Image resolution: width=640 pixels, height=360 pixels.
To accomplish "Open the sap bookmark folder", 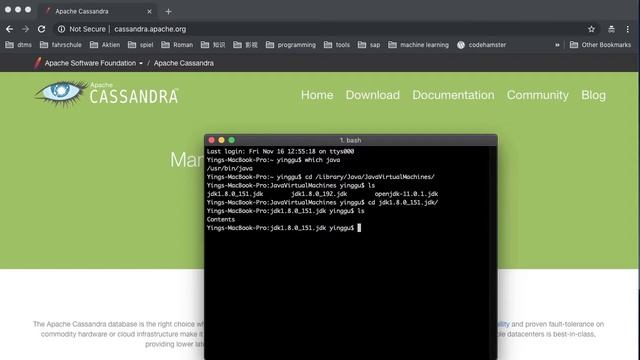I will pyautogui.click(x=369, y=45).
